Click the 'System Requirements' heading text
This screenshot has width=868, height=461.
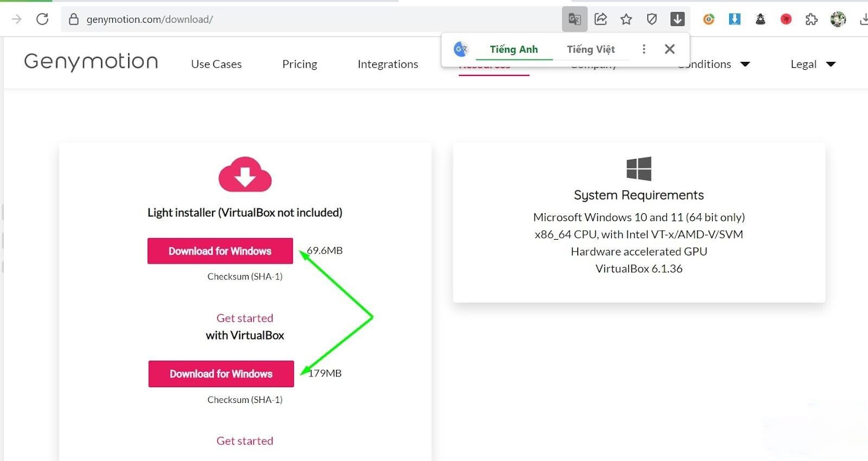tap(639, 195)
